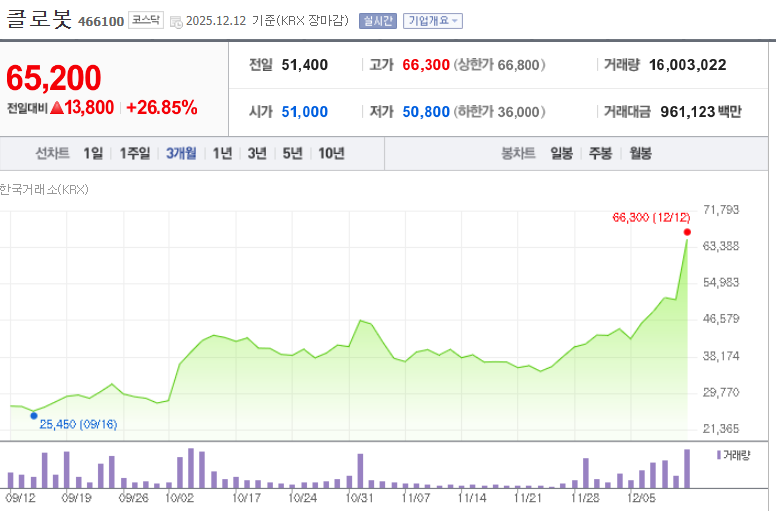Click the 선차트 label
776x511 pixels.
[x=52, y=153]
